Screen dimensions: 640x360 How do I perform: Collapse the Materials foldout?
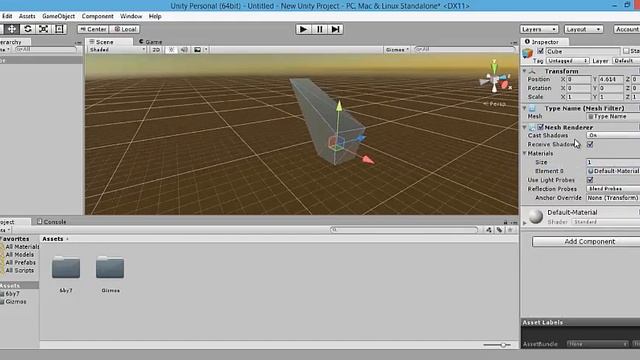pos(524,153)
